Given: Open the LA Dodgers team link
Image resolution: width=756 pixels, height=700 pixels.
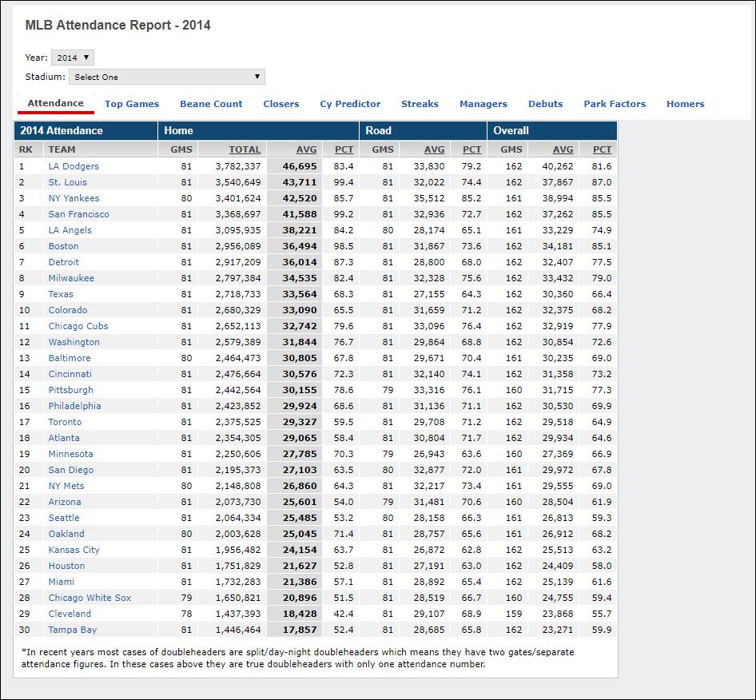Looking at the screenshot, I should [x=74, y=166].
